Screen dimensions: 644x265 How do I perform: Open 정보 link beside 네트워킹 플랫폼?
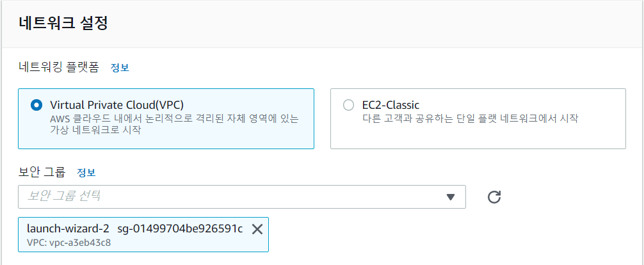120,67
